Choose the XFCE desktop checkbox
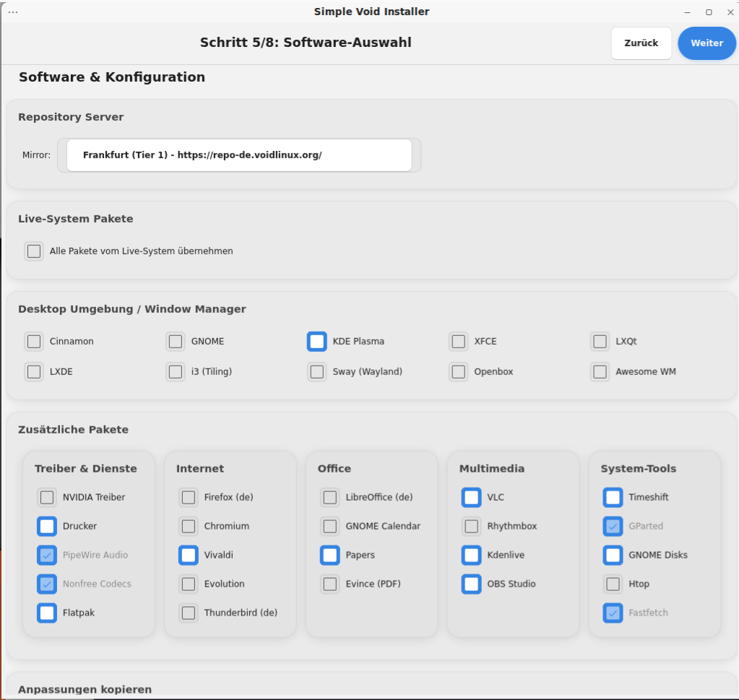Image resolution: width=739 pixels, height=700 pixels. [x=458, y=342]
